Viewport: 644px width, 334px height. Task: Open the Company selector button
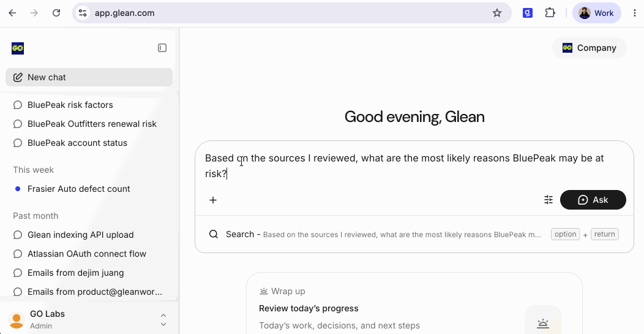coord(590,48)
